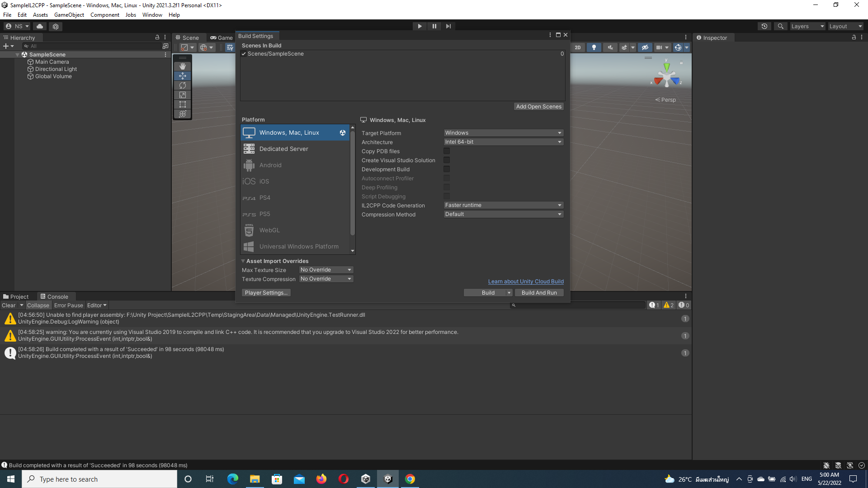This screenshot has width=868, height=488.
Task: Check Copy PDB files
Action: coord(446,151)
